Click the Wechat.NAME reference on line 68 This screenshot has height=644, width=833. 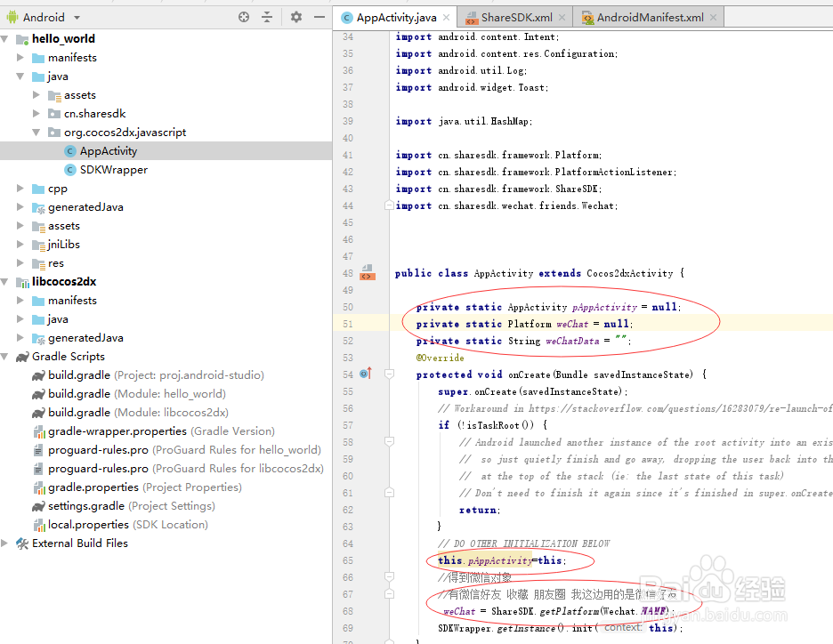coord(635,611)
